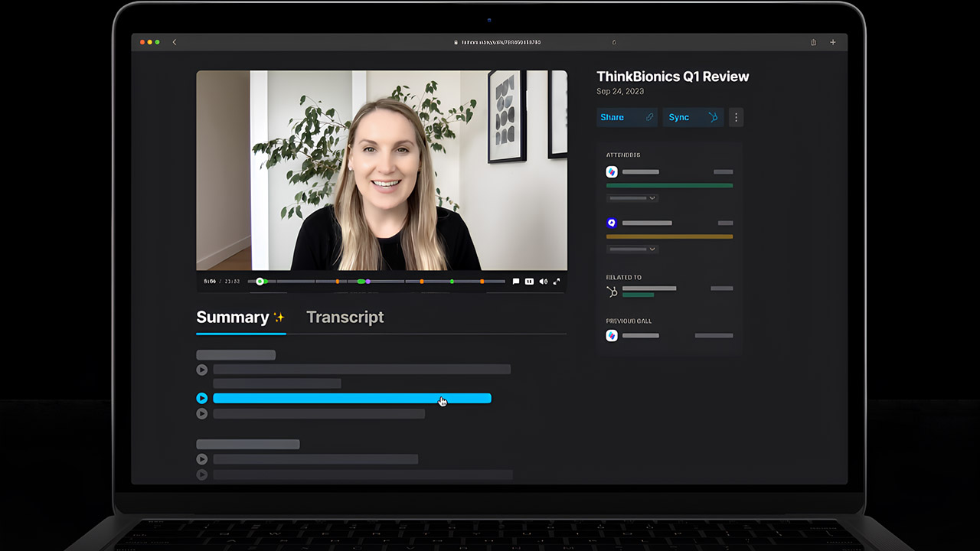Play the first summary item in the second section

coord(202,459)
